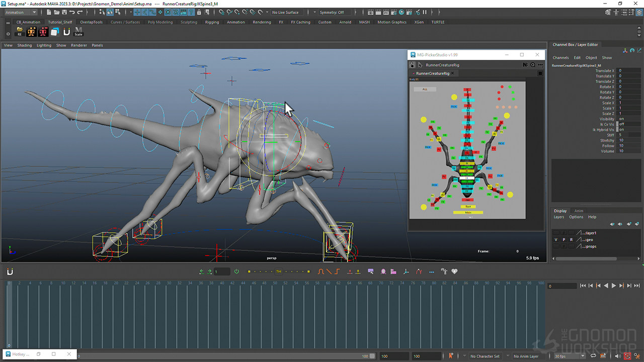Screen dimensions: 644x362
Task: Open the No Character Set dropdown
Action: coord(485,356)
